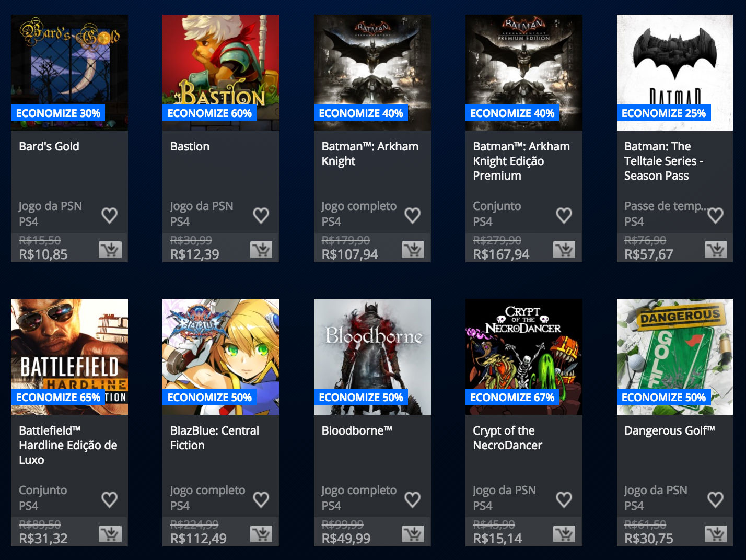746x560 pixels.
Task: Add Battlefield Hardline Edição de Luxo to cart
Action: 110,534
